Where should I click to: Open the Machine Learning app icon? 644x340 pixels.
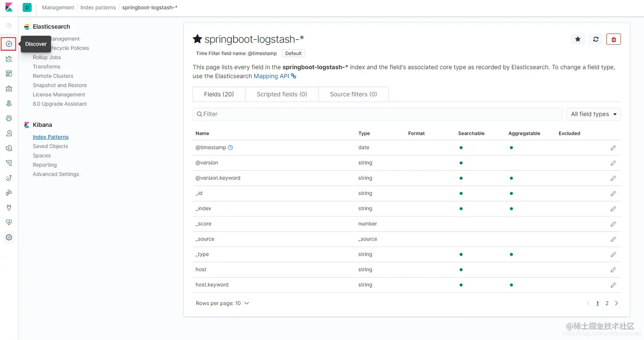pyautogui.click(x=9, y=118)
